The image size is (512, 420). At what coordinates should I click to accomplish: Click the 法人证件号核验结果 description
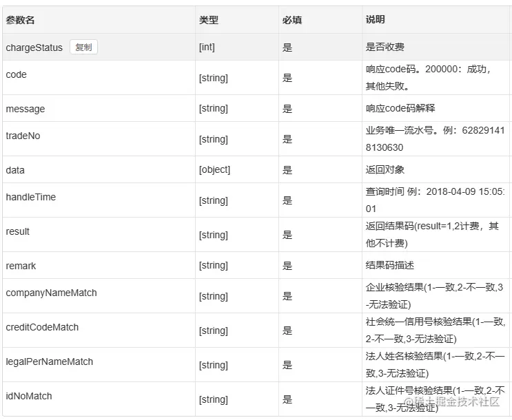tap(436, 399)
